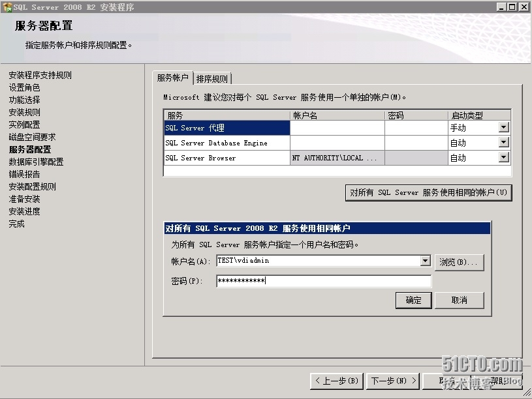This screenshot has width=532, height=399.
Task: Click the 浏览(B)... button
Action: (459, 262)
